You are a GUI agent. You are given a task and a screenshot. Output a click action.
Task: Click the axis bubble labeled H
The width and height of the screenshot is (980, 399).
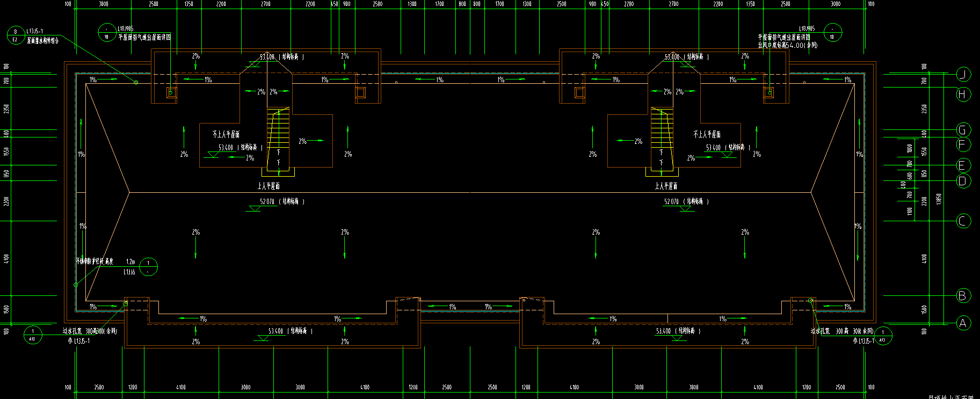point(964,94)
